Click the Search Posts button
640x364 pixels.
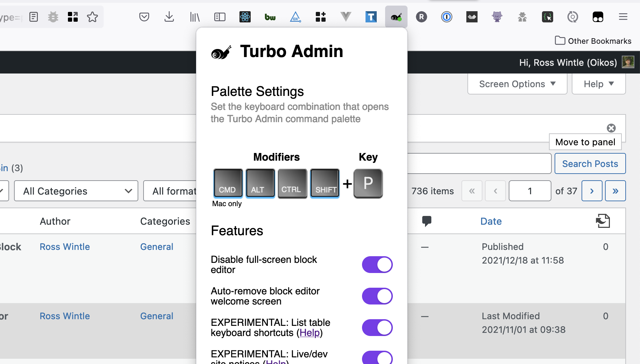point(590,164)
